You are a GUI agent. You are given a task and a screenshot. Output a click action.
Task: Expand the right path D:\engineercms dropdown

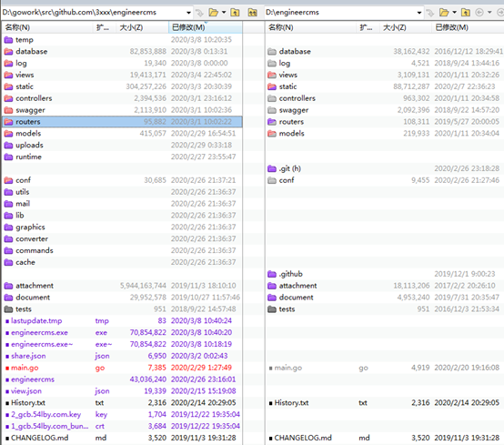click(419, 13)
